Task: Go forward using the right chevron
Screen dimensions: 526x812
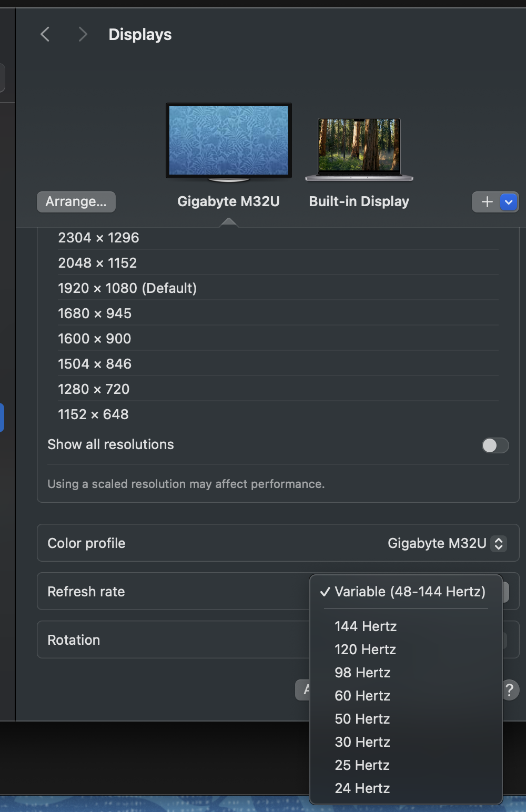Action: (83, 35)
